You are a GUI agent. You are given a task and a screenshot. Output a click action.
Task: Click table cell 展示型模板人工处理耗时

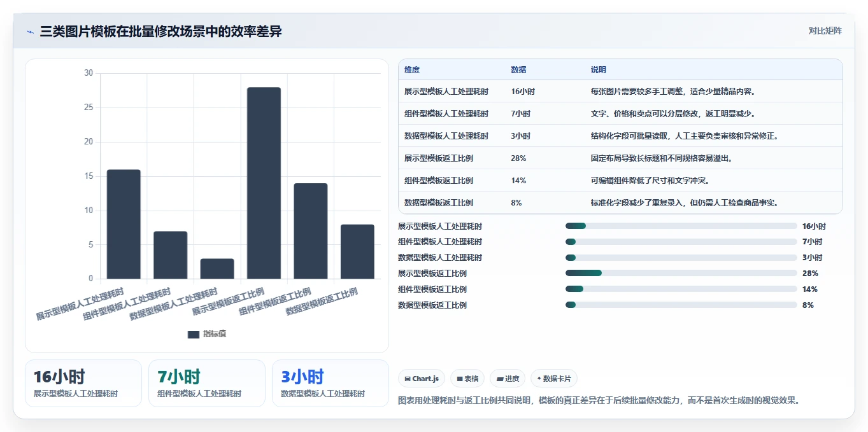coord(446,92)
